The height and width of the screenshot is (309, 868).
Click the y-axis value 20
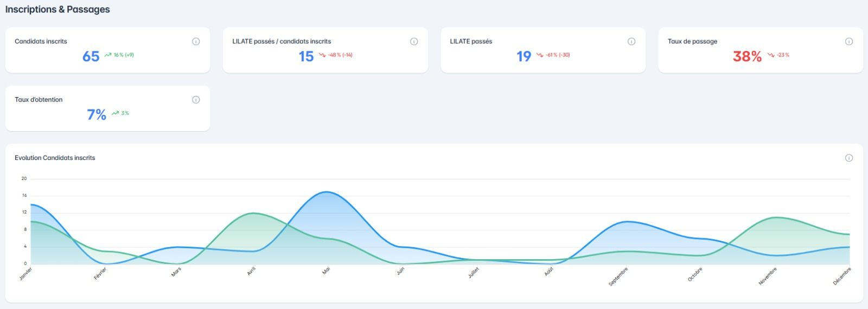24,178
